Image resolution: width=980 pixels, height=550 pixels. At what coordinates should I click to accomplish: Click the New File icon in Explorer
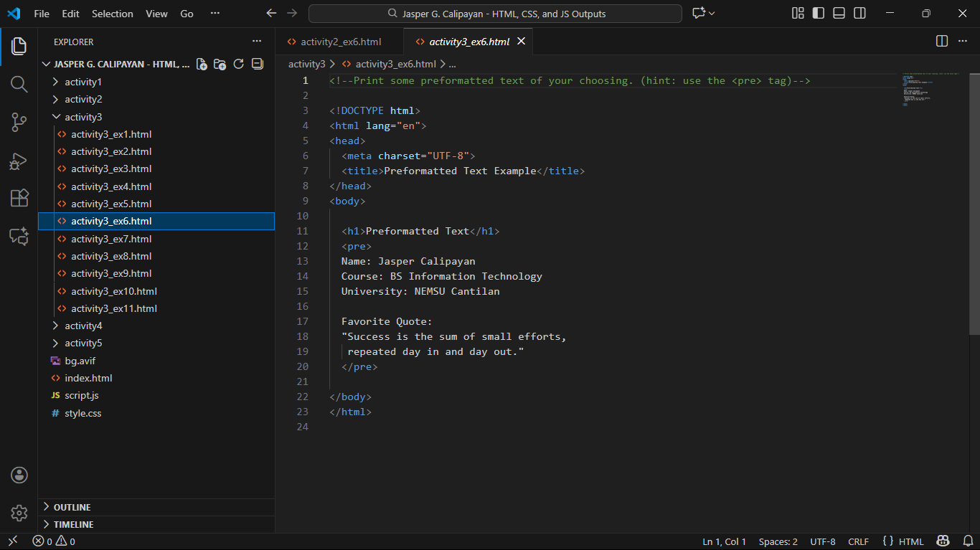[x=202, y=65]
